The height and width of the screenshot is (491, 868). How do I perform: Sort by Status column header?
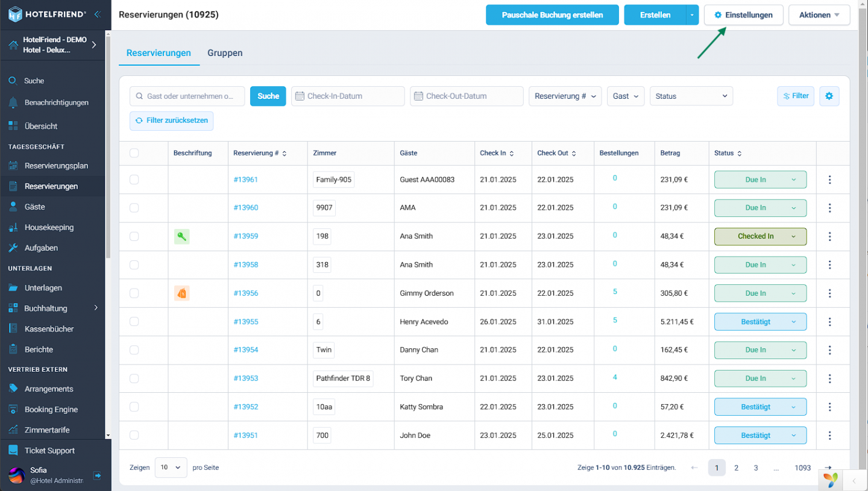click(728, 153)
